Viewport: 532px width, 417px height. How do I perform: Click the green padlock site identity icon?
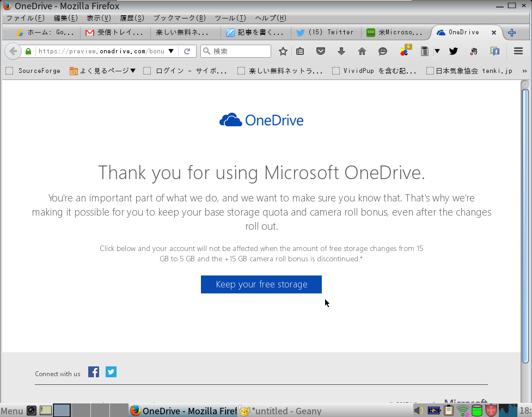coord(28,51)
